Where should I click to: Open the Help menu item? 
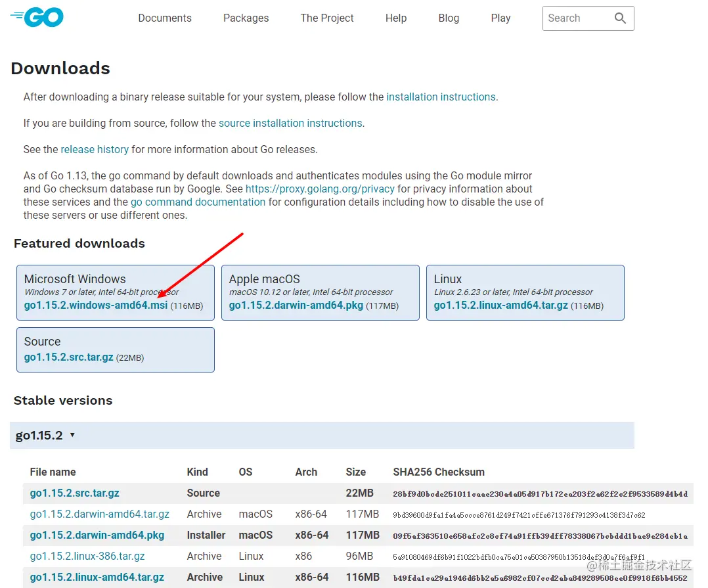(396, 18)
